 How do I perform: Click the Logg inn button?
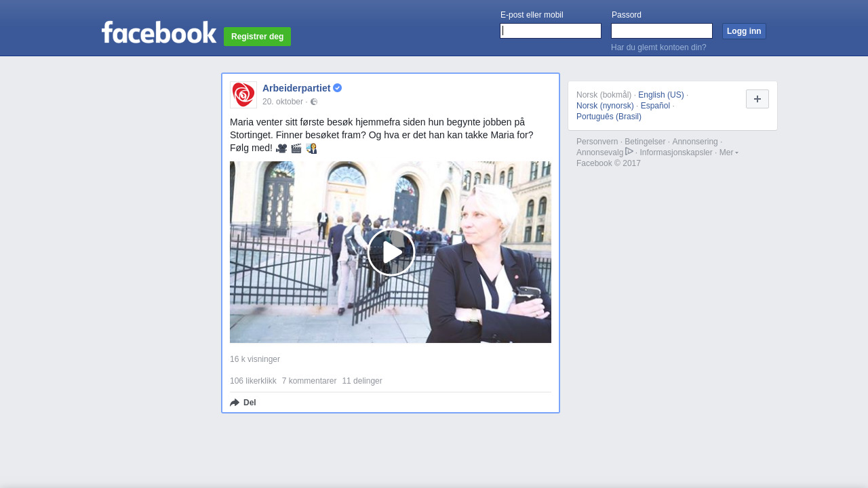pyautogui.click(x=744, y=31)
